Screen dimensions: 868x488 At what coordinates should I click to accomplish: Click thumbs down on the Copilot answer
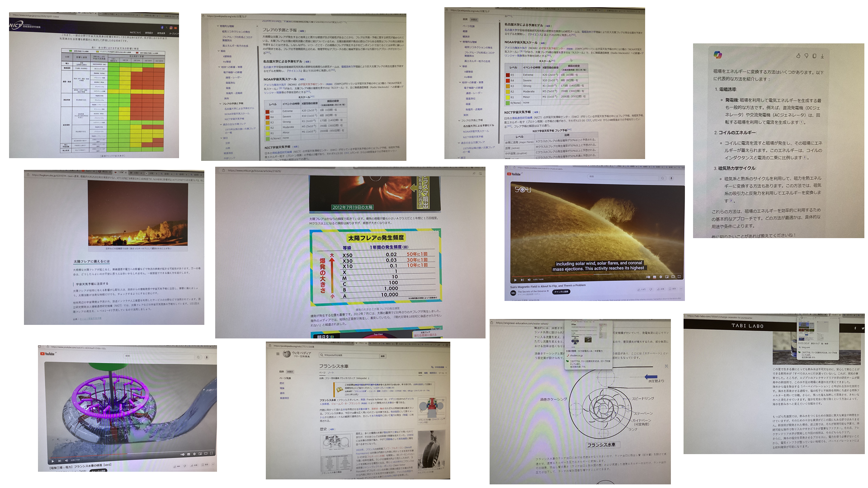[806, 56]
